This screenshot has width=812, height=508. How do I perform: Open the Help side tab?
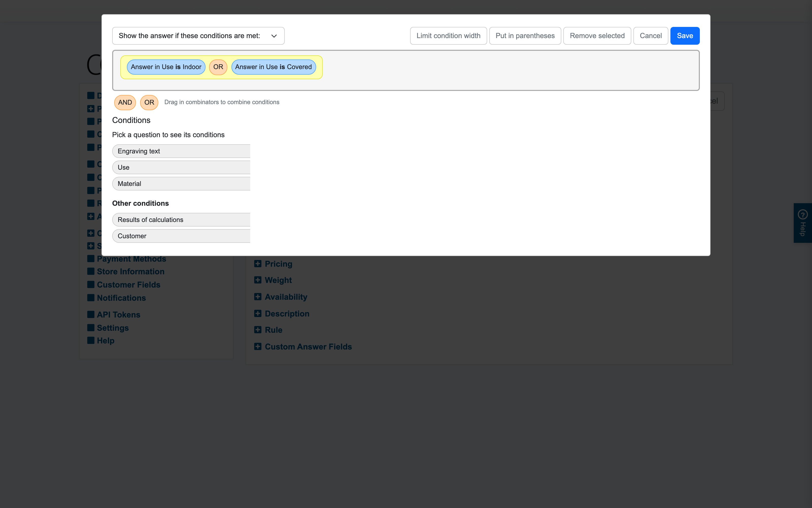[x=803, y=223]
